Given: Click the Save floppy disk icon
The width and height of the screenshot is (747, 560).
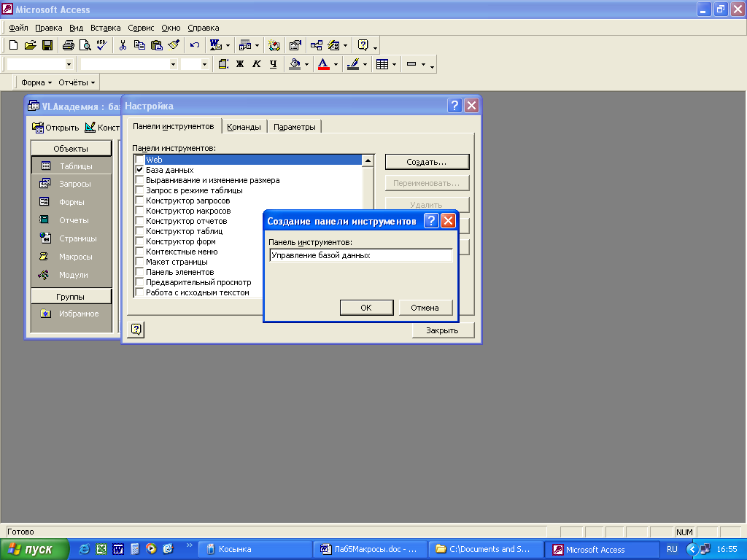Looking at the screenshot, I should (x=47, y=45).
